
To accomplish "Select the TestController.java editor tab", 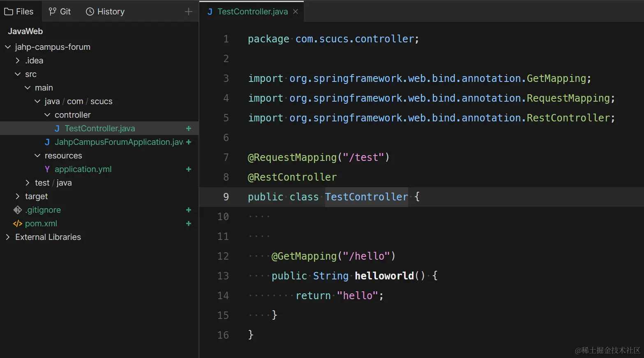I will coord(249,12).
